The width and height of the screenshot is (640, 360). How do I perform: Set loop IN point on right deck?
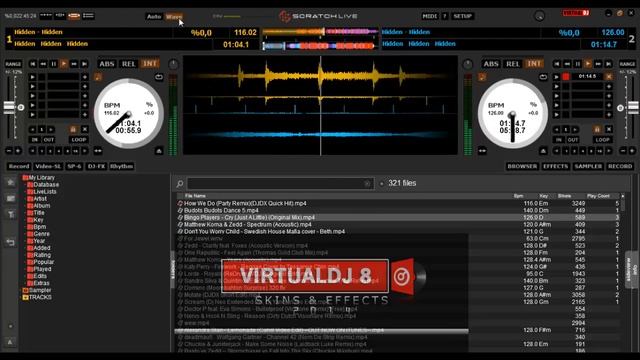click(x=559, y=140)
